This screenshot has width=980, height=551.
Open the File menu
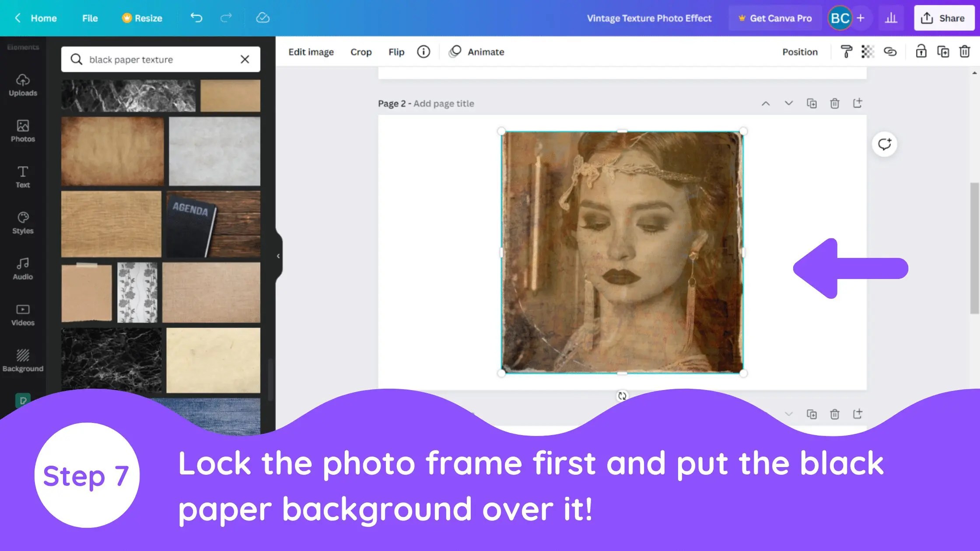tap(89, 18)
